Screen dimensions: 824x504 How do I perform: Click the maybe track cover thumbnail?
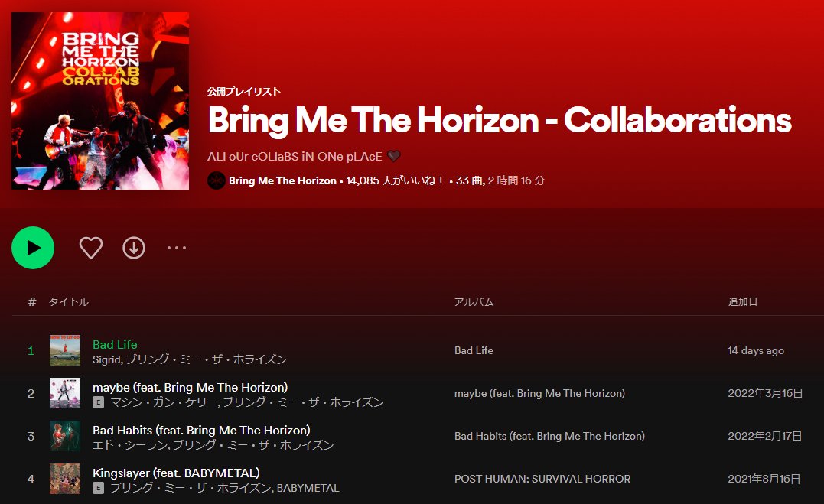tap(65, 393)
